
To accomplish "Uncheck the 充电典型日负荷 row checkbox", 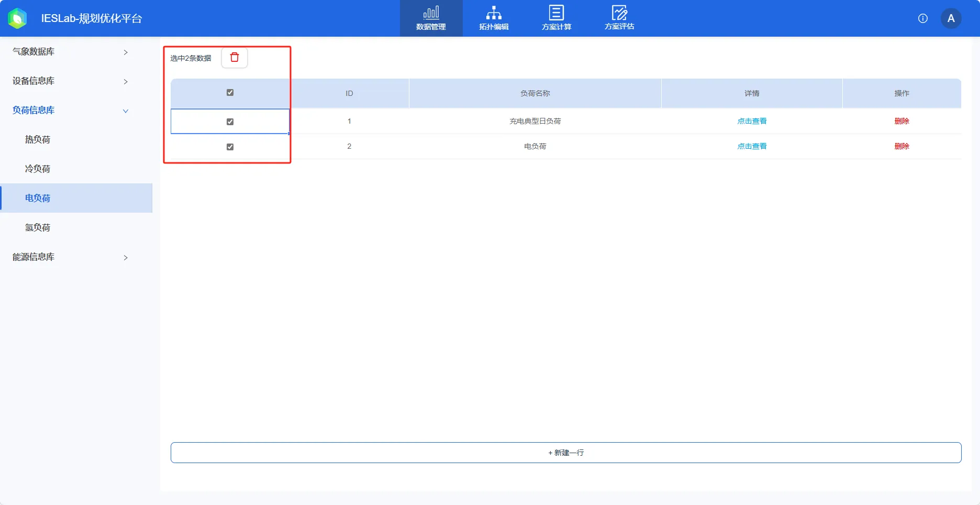I will [230, 122].
